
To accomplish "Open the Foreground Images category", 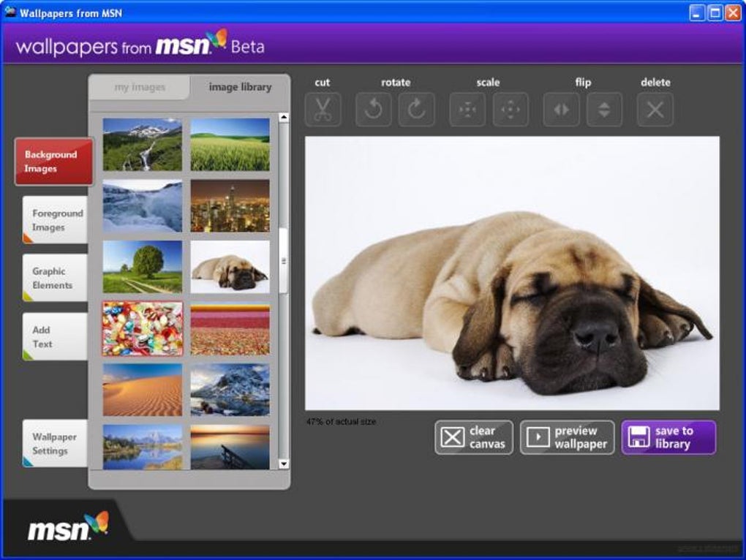I will pos(55,220).
